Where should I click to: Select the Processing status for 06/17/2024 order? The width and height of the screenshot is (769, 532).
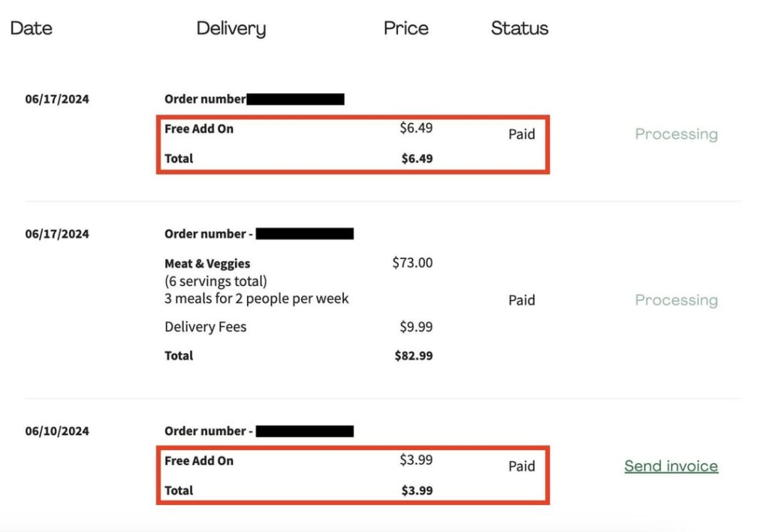676,134
